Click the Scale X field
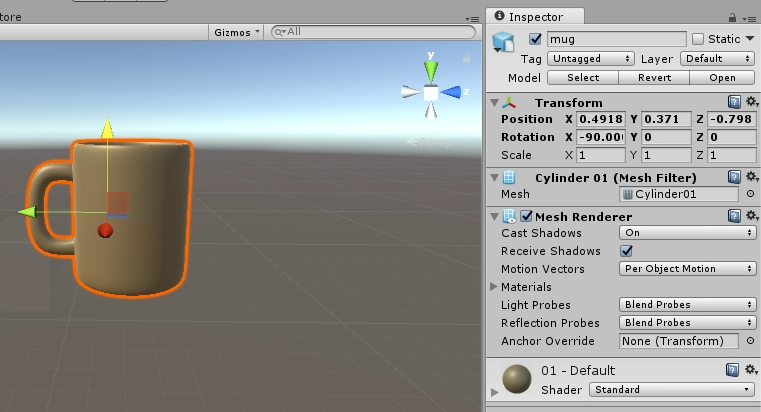Screen dimensions: 761x412 pyautogui.click(x=601, y=155)
